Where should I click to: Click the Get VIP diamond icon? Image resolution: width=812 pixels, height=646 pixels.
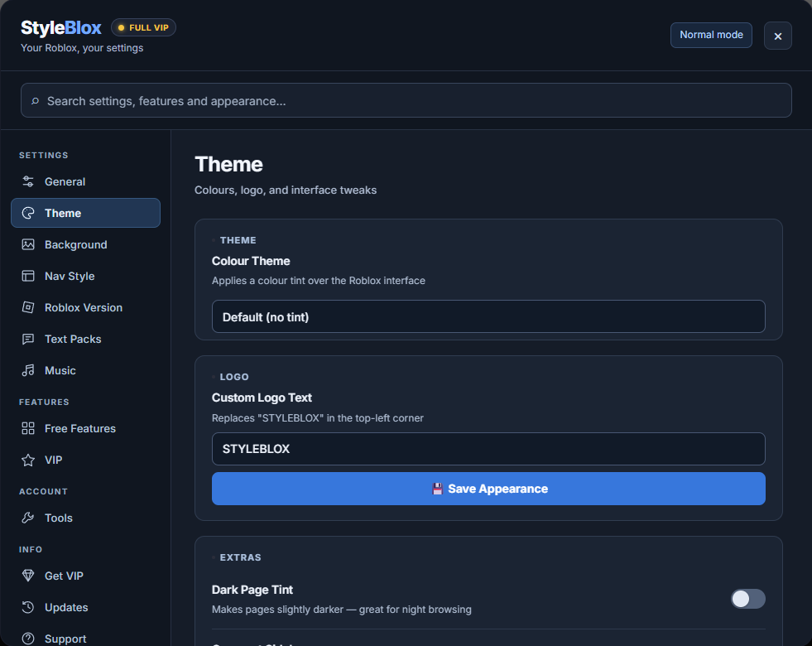click(x=28, y=576)
